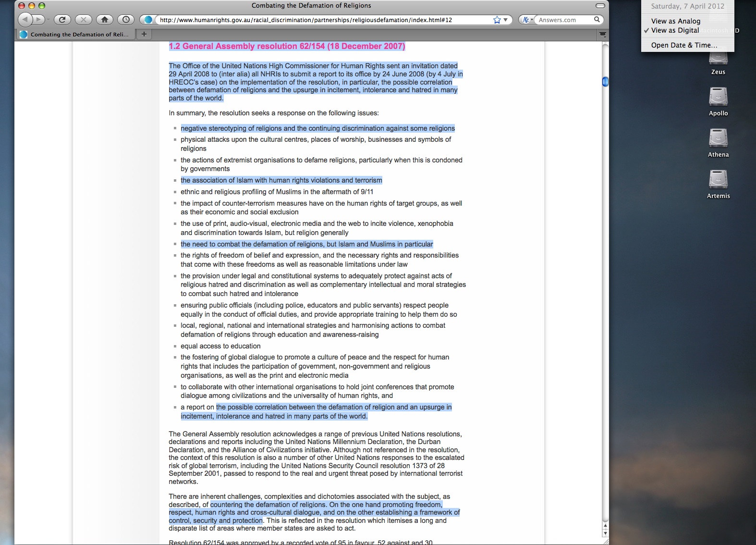This screenshot has width=756, height=545.
Task: Click paragraph starting 'The General Assembly resolution acknowledges'
Action: coord(317,458)
